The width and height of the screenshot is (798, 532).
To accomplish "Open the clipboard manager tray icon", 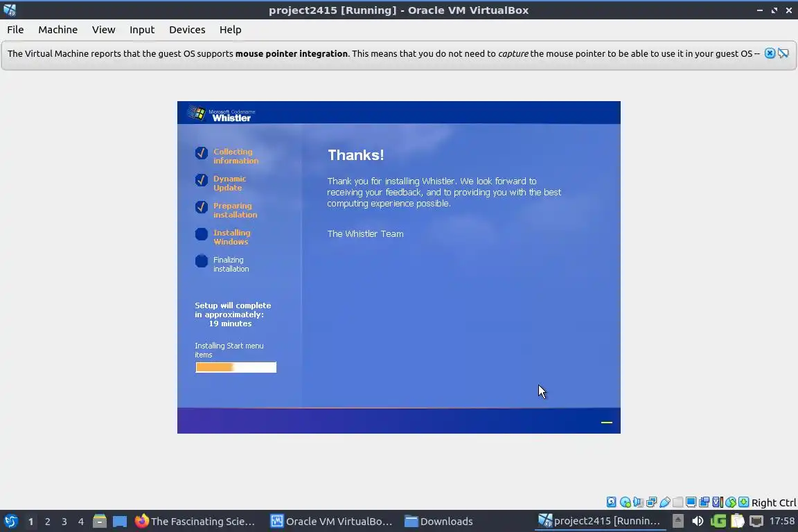I will coord(738,522).
